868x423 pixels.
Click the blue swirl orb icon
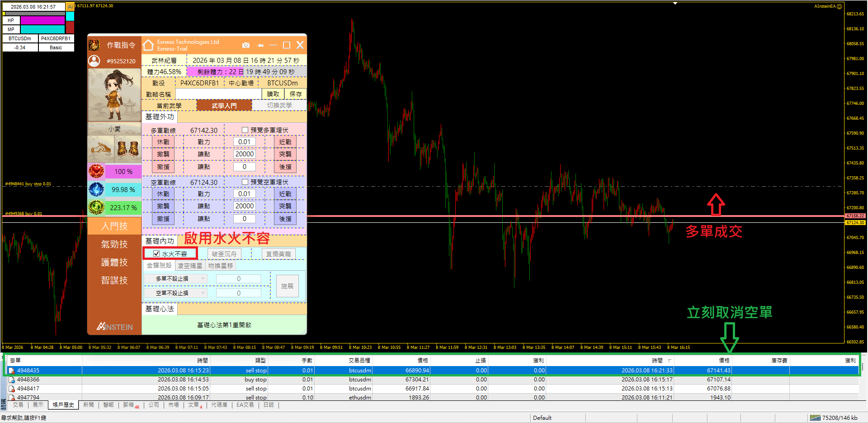click(x=96, y=189)
